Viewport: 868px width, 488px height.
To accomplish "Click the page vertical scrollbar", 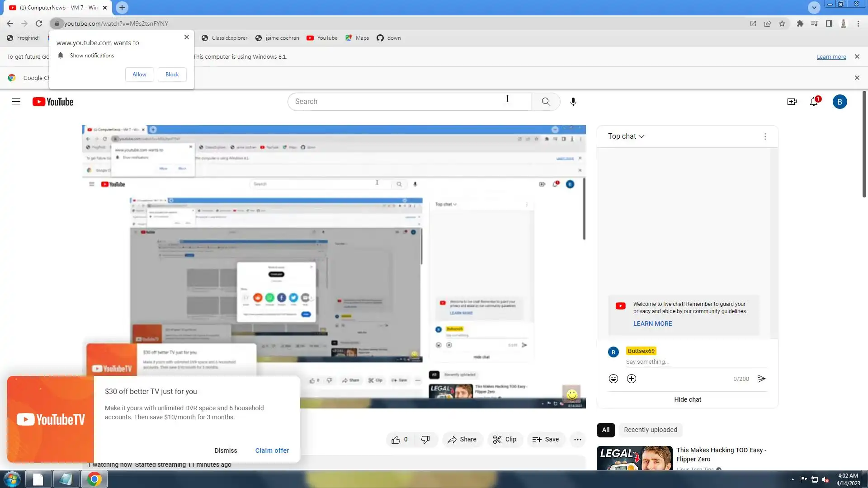I will click(x=864, y=145).
